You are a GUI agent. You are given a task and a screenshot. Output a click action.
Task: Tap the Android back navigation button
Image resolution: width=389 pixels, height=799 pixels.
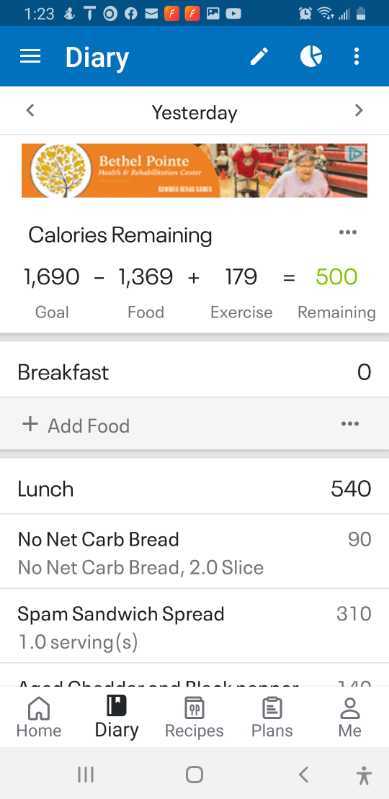303,775
